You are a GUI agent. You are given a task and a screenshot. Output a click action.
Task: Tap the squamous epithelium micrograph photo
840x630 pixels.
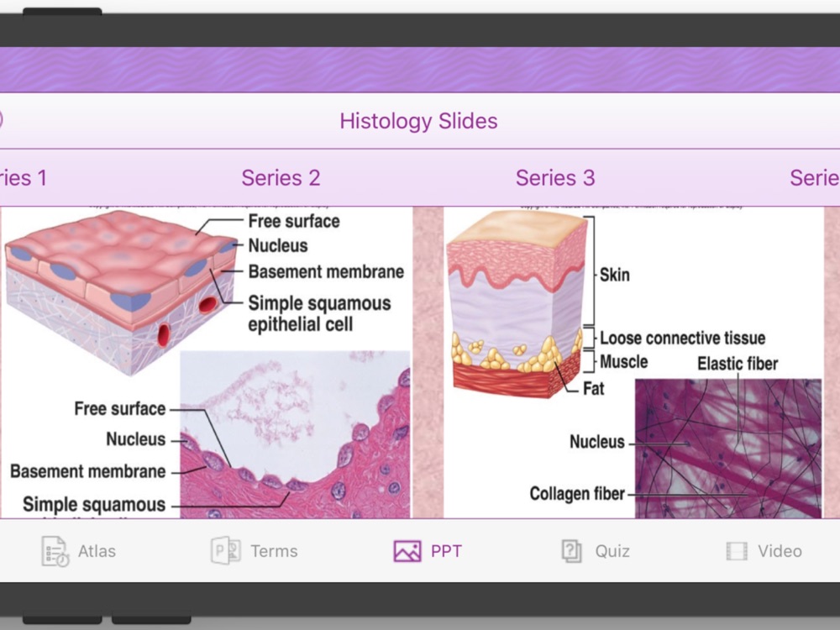tap(295, 434)
